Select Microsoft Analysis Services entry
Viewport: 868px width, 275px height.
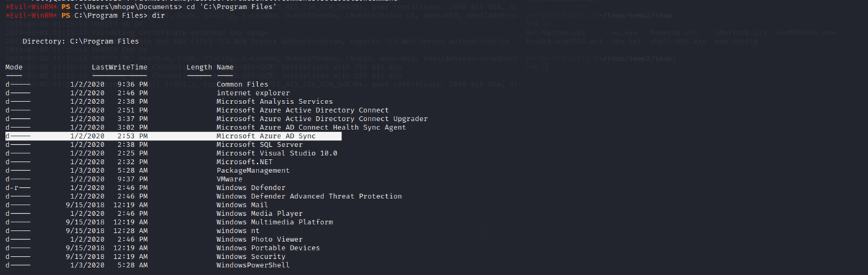point(274,102)
